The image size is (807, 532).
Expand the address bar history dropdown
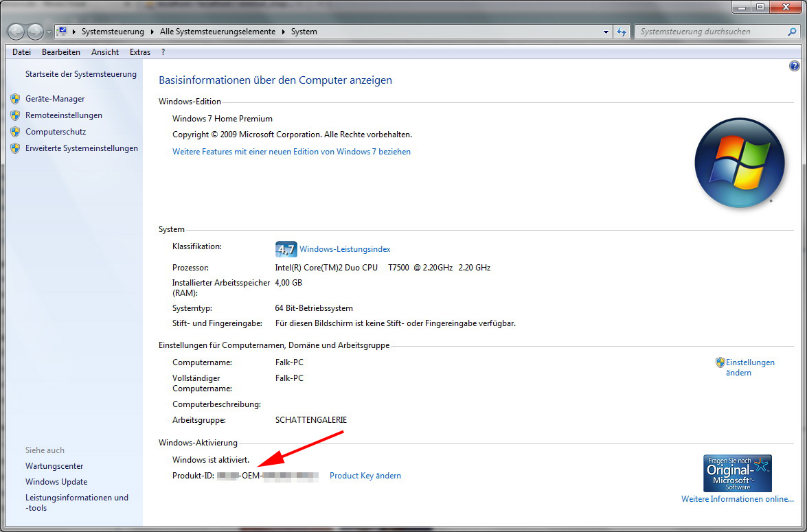606,32
